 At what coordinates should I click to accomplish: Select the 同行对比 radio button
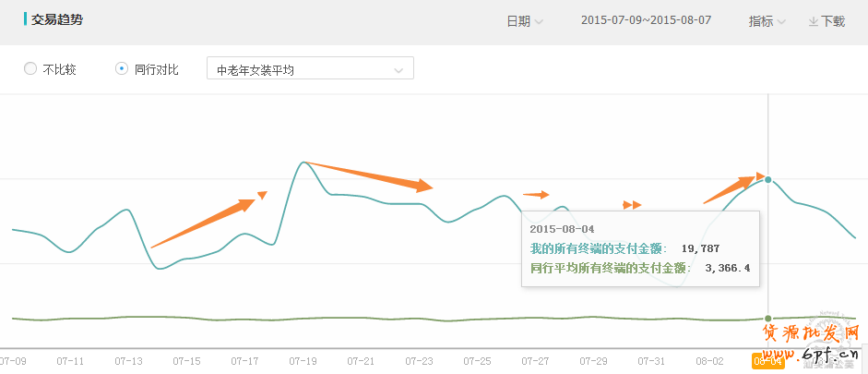click(x=122, y=69)
